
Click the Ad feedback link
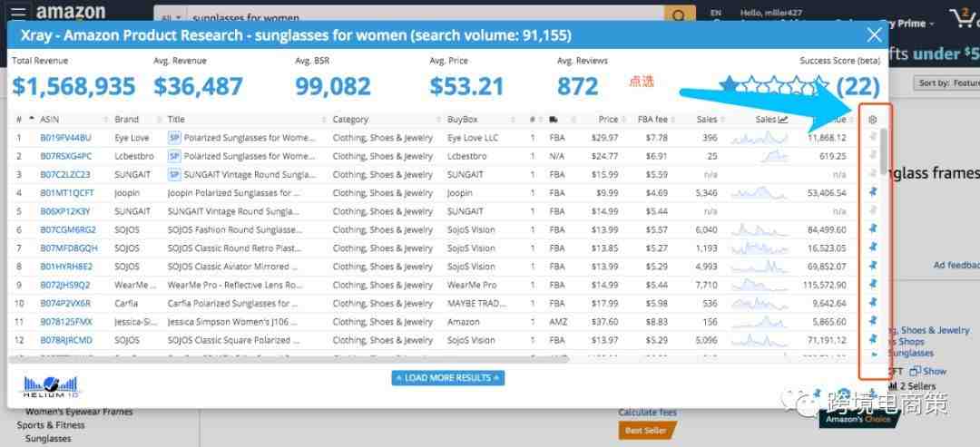[957, 266]
